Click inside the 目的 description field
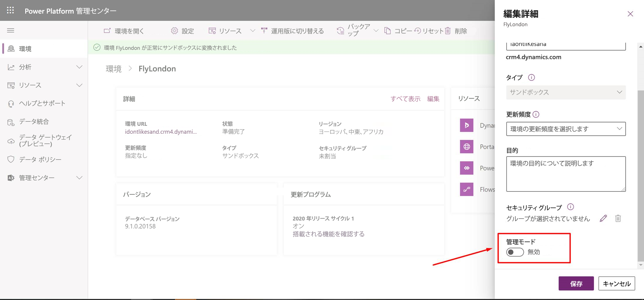The width and height of the screenshot is (644, 300). tap(566, 174)
